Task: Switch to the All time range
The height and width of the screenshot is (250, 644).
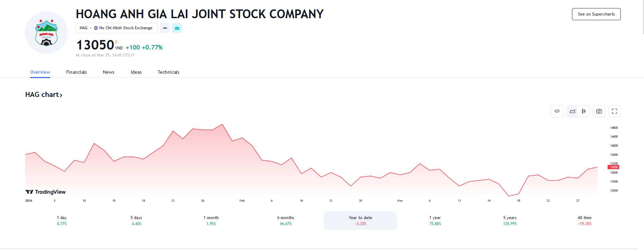Action: pos(584,220)
